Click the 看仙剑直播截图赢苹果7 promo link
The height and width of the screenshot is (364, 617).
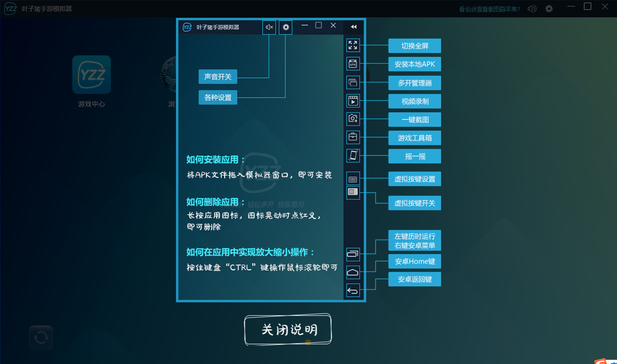pos(488,8)
